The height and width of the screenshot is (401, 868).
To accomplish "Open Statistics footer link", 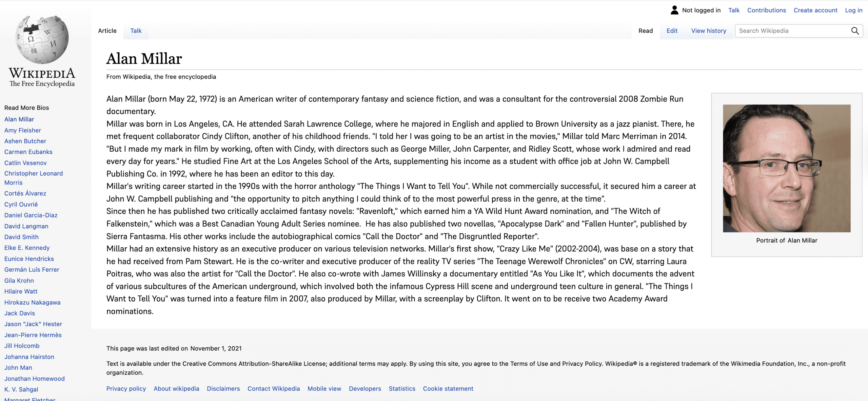I will click(x=402, y=388).
